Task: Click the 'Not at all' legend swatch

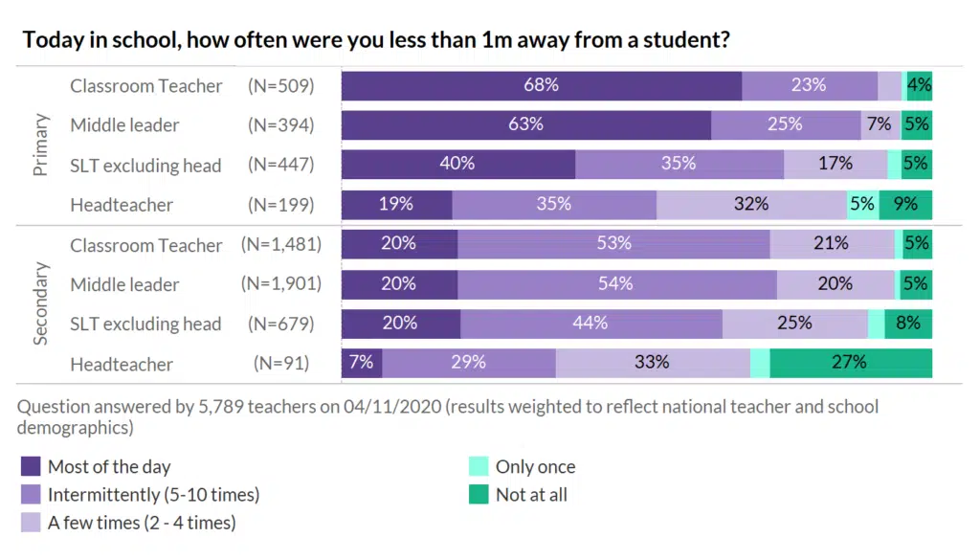Action: 478,495
